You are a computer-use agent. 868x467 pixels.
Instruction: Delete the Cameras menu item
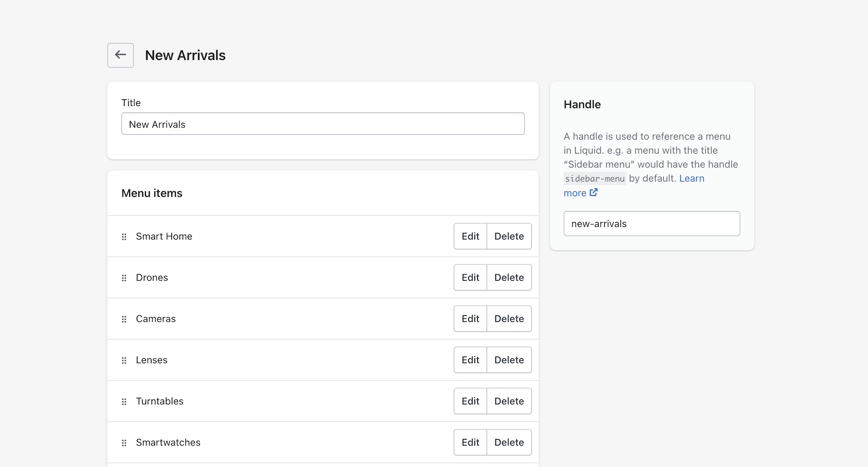509,319
